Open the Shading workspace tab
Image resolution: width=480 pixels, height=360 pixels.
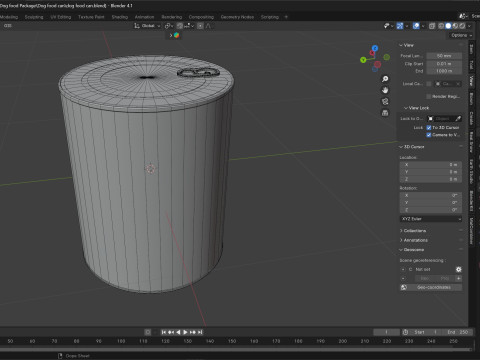pyautogui.click(x=120, y=17)
